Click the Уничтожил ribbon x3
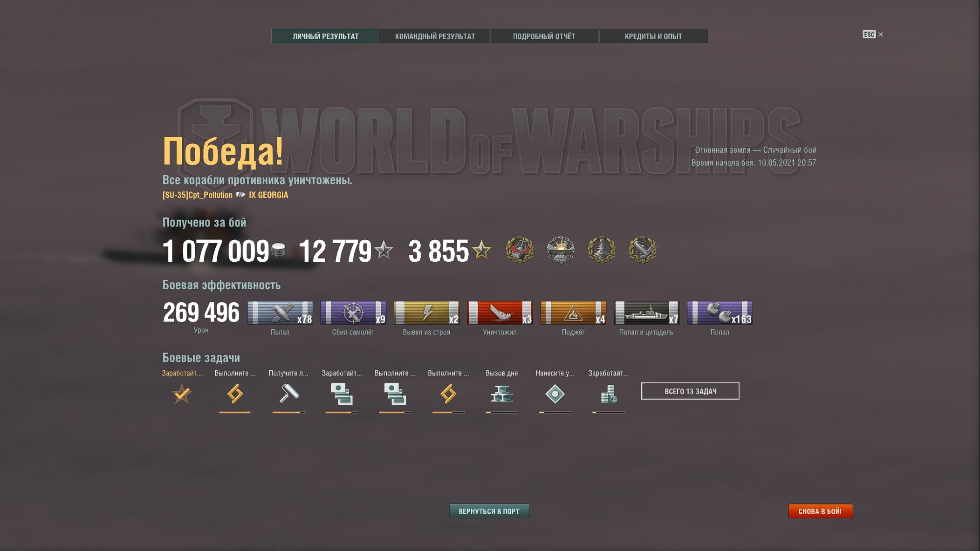The image size is (980, 551). pyautogui.click(x=500, y=313)
